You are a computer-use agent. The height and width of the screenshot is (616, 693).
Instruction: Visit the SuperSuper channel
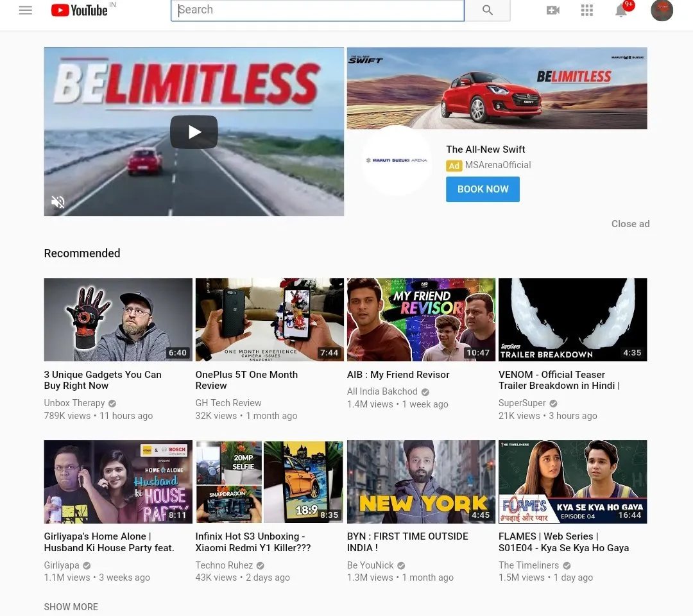tap(522, 403)
